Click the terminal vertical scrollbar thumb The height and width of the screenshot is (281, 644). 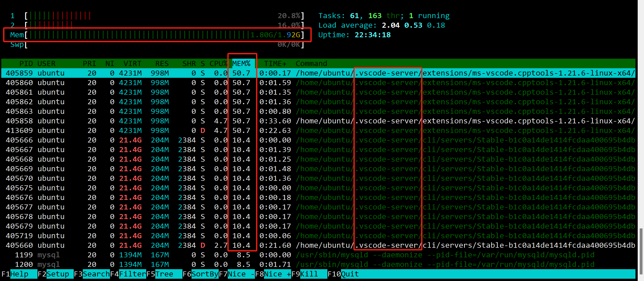(x=641, y=251)
